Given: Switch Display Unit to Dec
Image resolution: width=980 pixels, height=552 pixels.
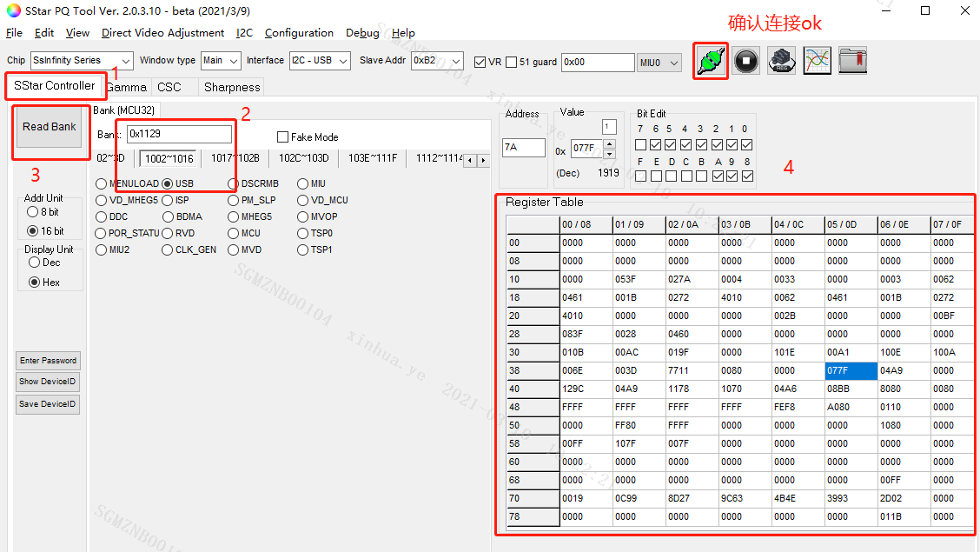Looking at the screenshot, I should pos(33,263).
